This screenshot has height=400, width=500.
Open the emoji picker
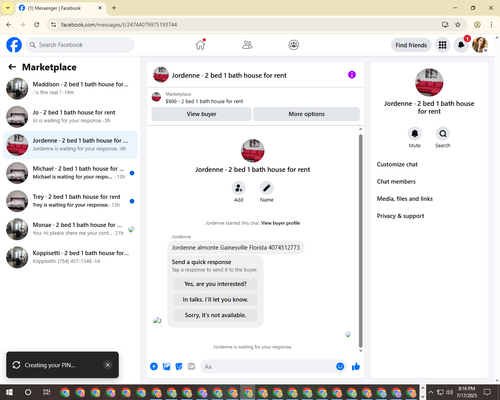point(340,366)
